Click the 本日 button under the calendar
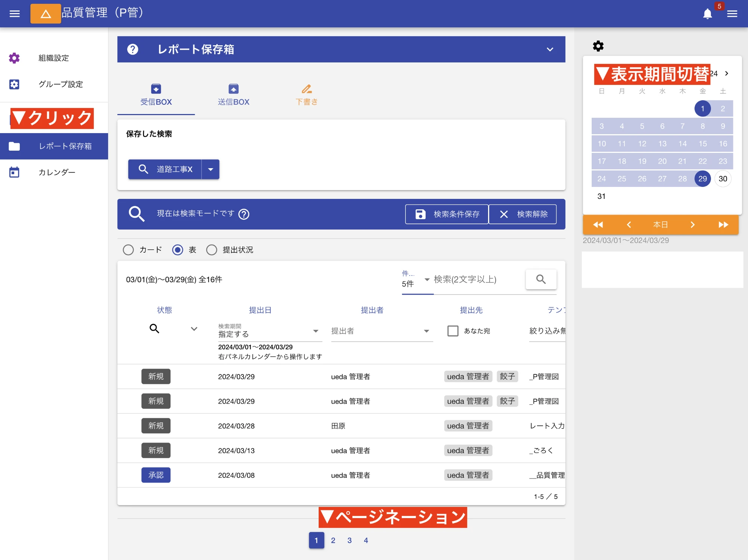Viewport: 748px width, 560px height. point(660,225)
